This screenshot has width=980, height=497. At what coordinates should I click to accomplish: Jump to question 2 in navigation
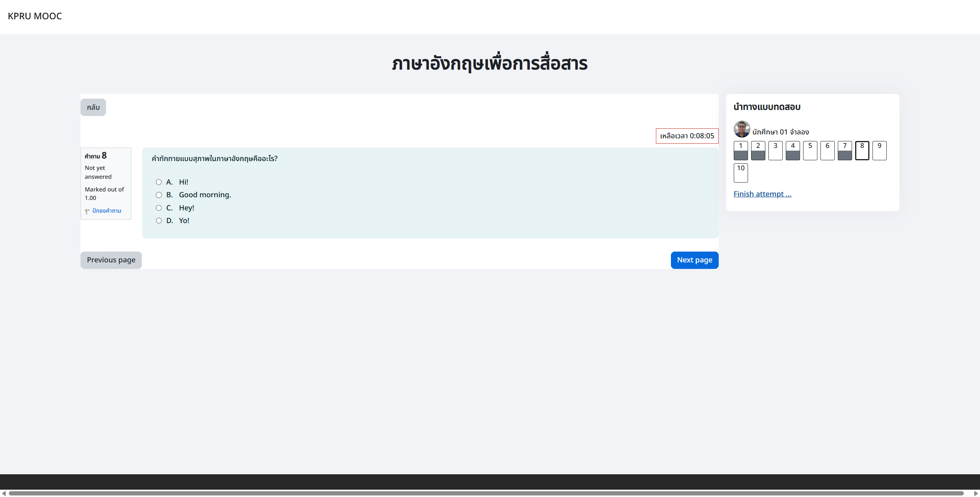coord(758,151)
